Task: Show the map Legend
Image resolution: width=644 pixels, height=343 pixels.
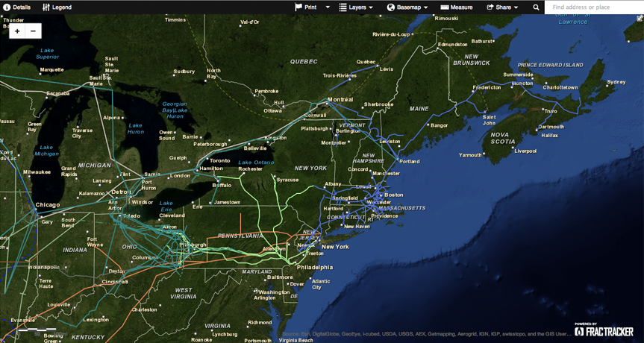Action: [x=57, y=7]
